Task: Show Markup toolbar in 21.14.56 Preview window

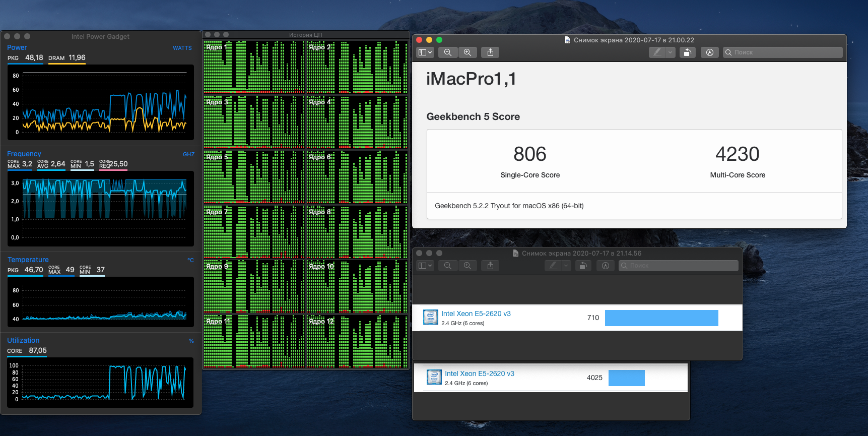Action: pos(606,266)
